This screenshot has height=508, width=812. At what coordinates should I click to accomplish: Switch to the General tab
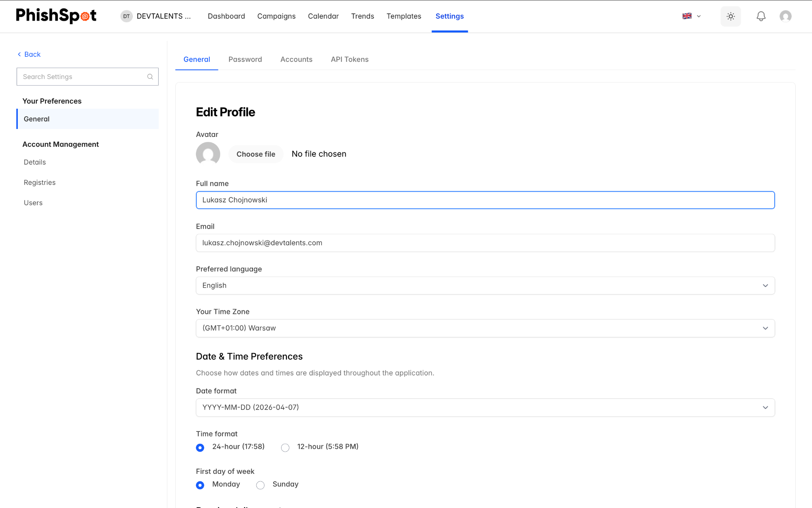click(197, 60)
